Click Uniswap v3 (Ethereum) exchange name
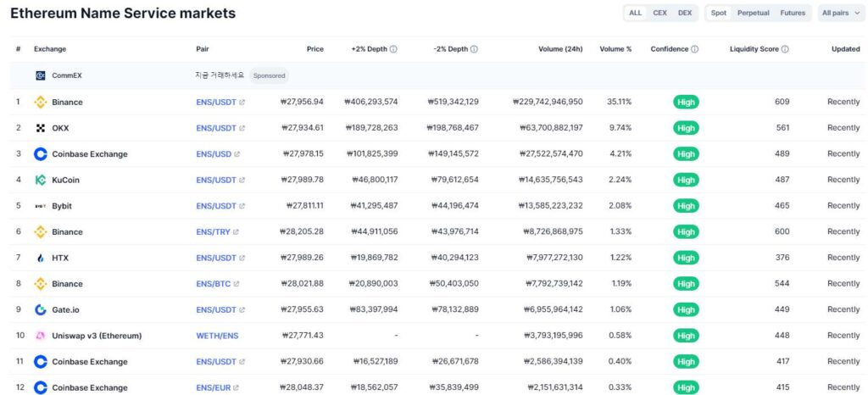The image size is (868, 395). [97, 336]
